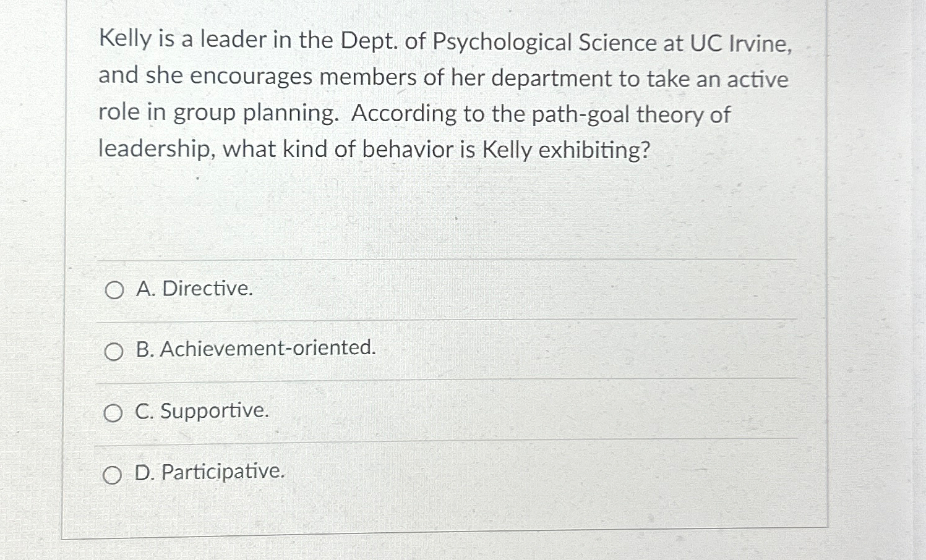Click the text label B. Achievement-oriented
This screenshot has width=926, height=560.
click(x=255, y=349)
